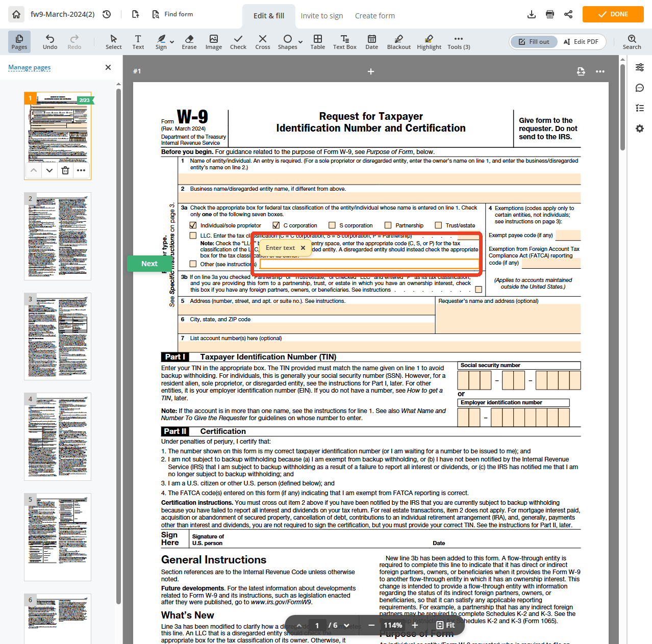Share the document

point(568,14)
